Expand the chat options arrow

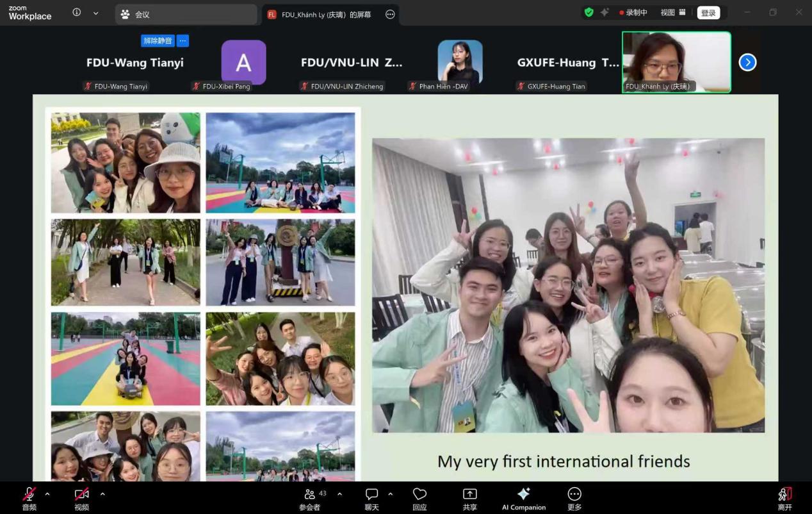pyautogui.click(x=391, y=493)
